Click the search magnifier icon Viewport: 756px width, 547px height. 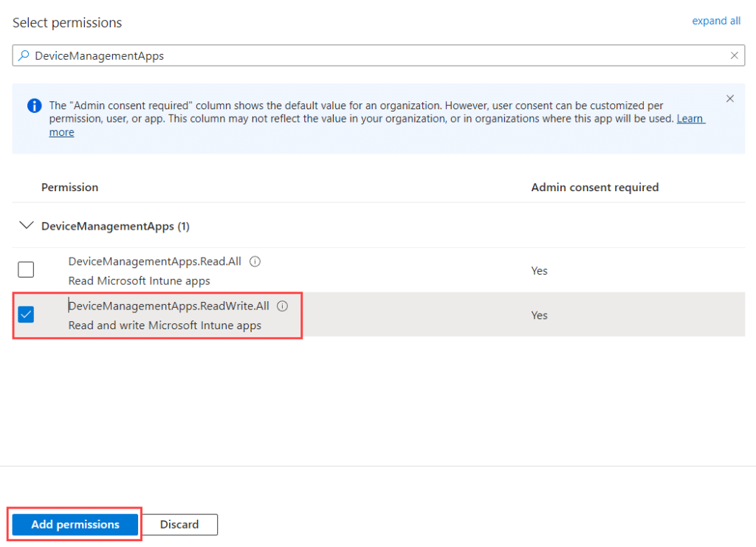pyautogui.click(x=24, y=55)
